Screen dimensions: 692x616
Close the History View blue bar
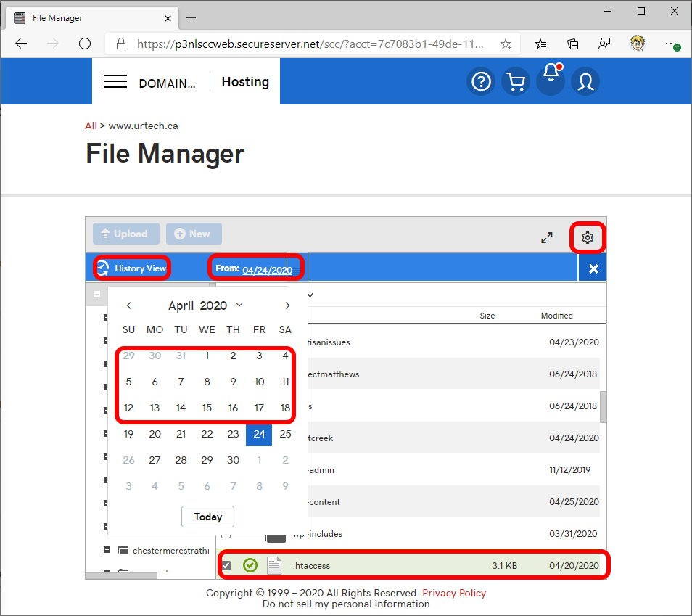593,268
